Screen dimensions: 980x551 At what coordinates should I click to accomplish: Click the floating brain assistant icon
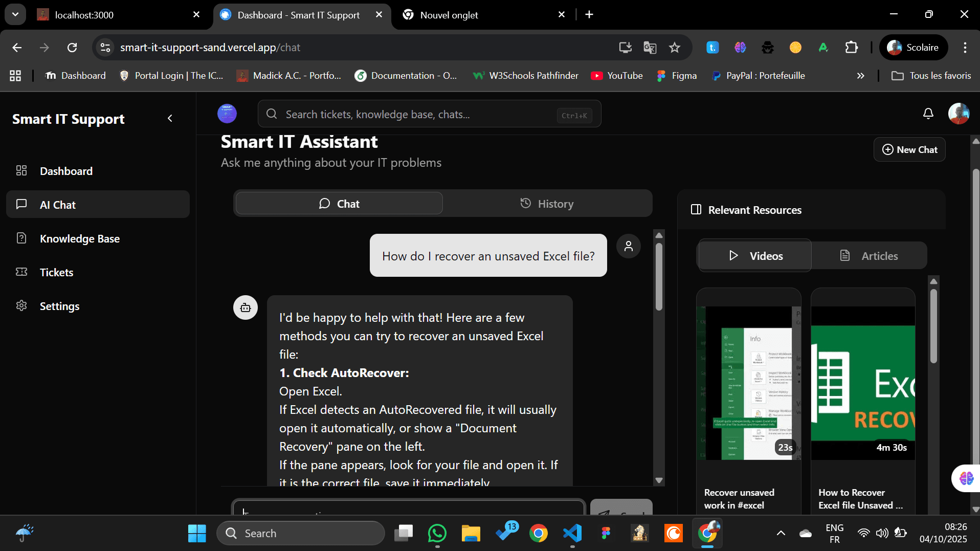966,478
